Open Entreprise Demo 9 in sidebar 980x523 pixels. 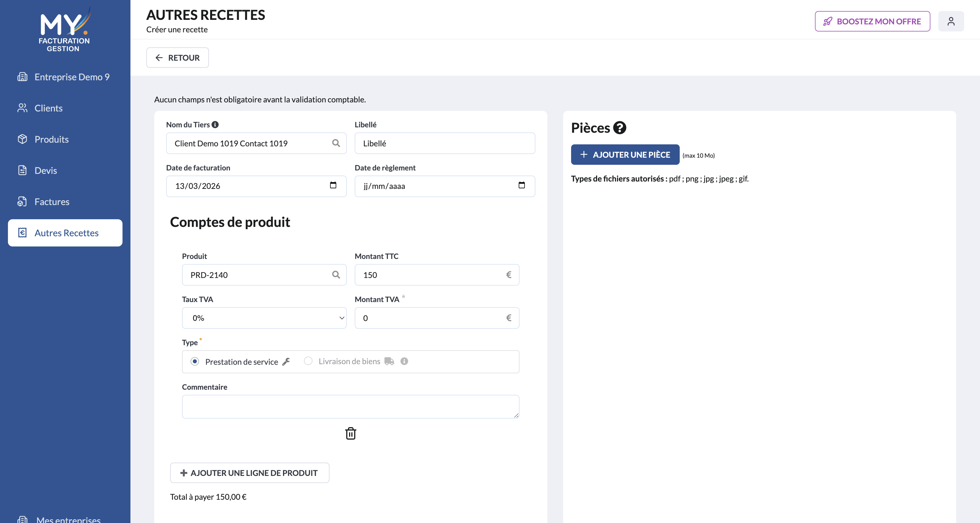[65, 77]
